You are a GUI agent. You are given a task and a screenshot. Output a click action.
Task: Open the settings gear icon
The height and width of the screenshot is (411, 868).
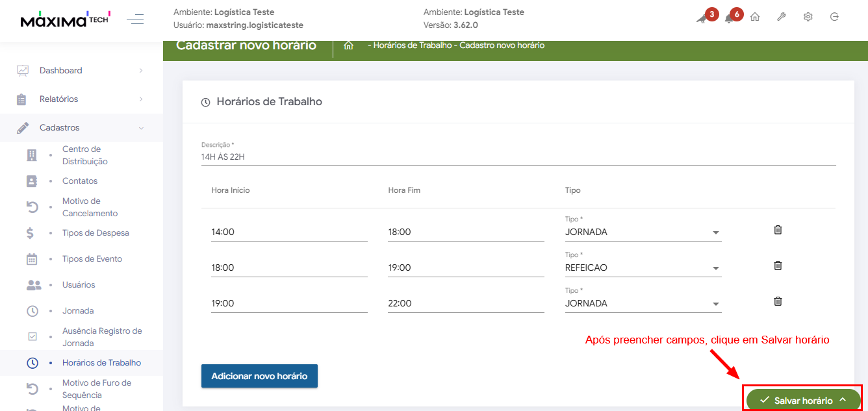tap(808, 18)
